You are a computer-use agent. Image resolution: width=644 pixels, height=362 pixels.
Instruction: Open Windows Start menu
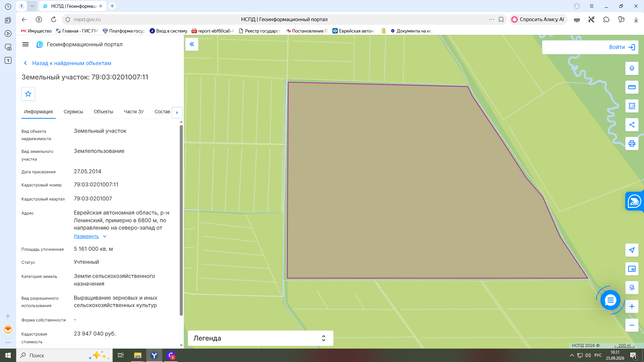tap(8, 355)
